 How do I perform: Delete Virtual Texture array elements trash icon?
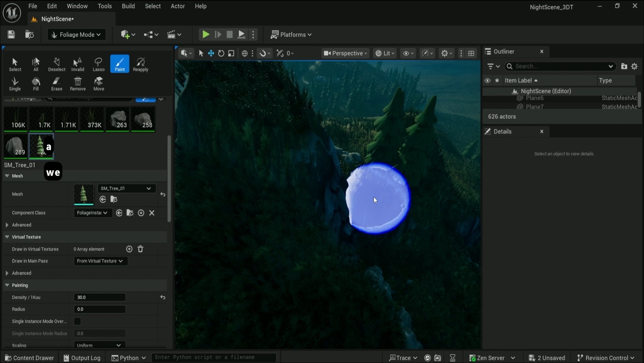point(141,249)
